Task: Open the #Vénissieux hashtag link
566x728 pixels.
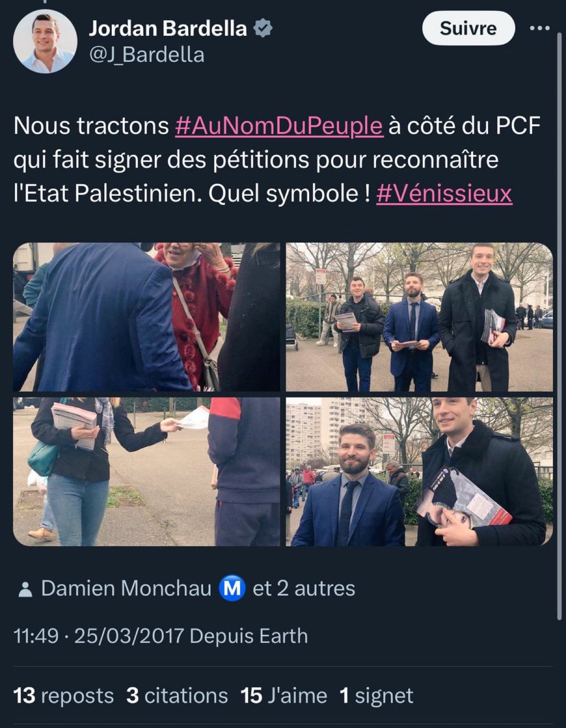Action: pos(444,193)
